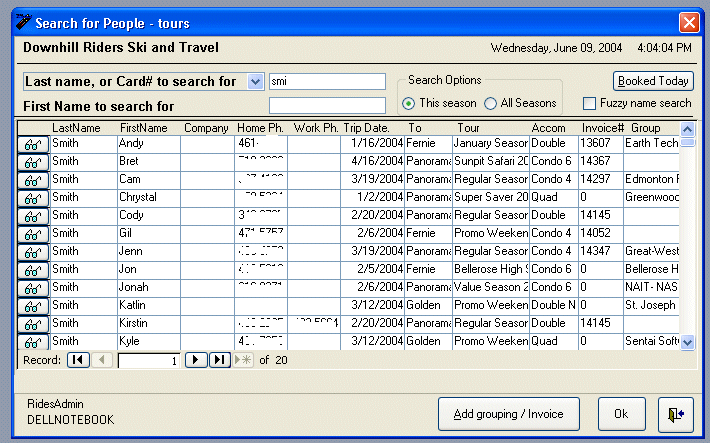Screen dimensions: 710x443
Task: Open details glasses icon for Jenn Smith
Action: point(33,252)
